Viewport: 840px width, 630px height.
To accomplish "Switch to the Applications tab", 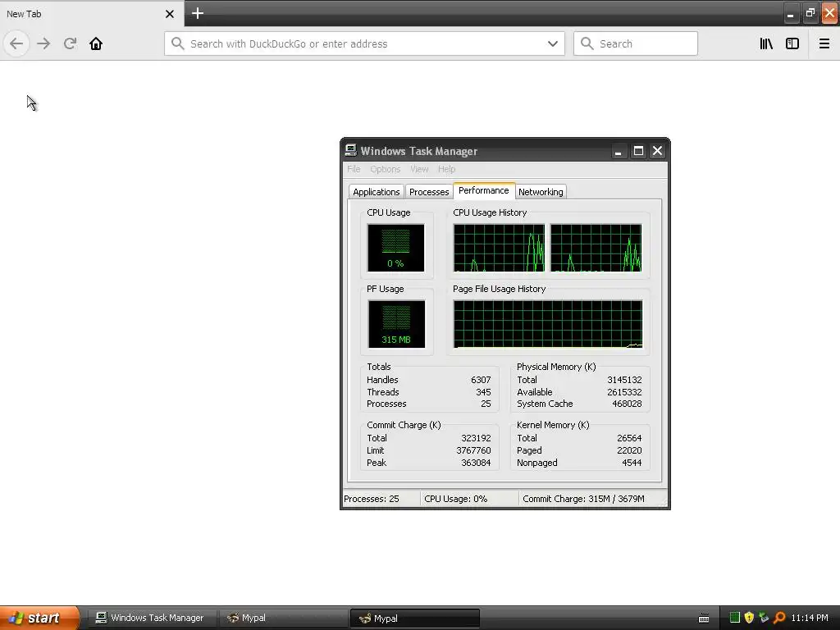I will point(376,192).
